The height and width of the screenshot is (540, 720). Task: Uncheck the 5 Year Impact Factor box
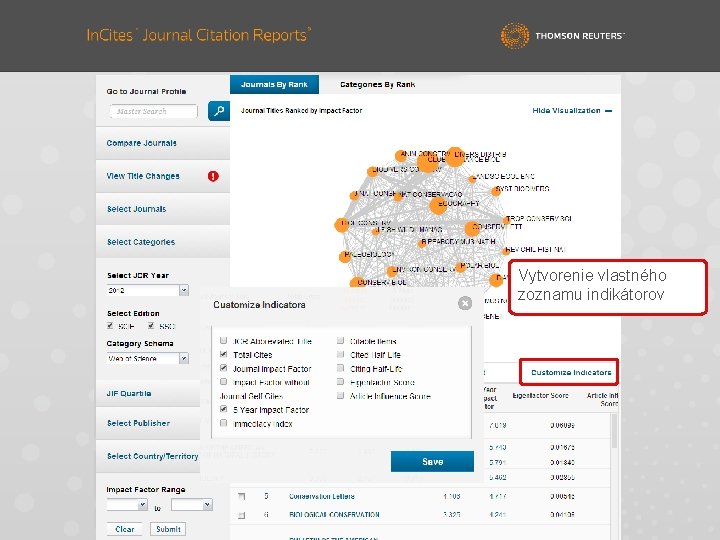click(x=224, y=409)
